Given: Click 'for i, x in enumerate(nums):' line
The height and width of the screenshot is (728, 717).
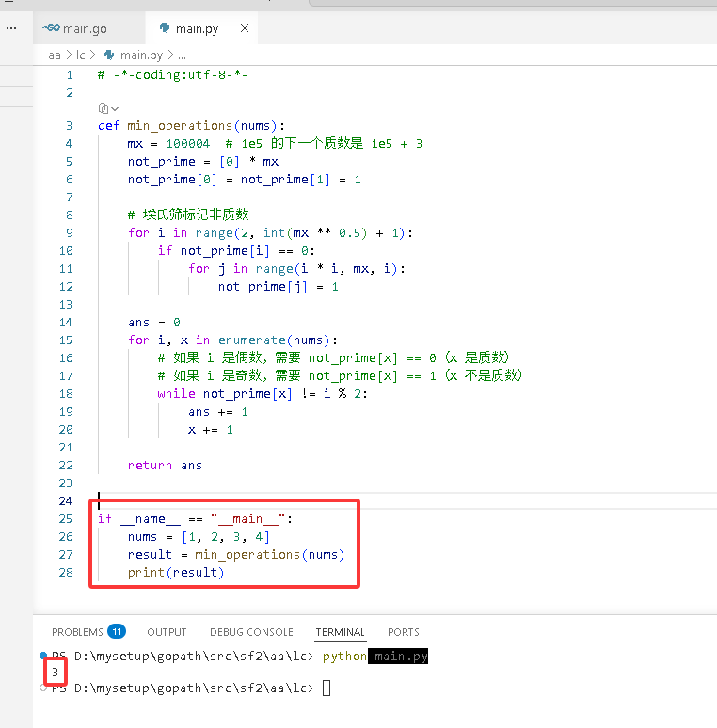Looking at the screenshot, I should click(x=232, y=340).
